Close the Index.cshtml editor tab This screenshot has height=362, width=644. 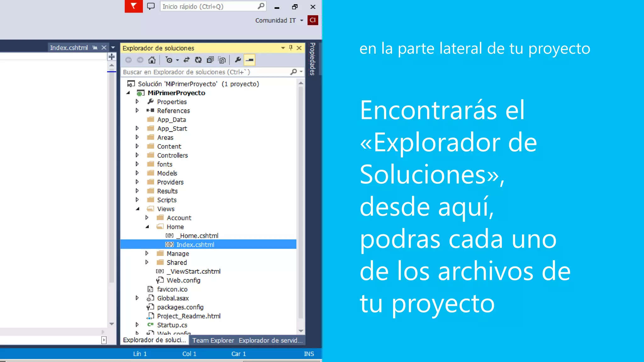pos(104,47)
